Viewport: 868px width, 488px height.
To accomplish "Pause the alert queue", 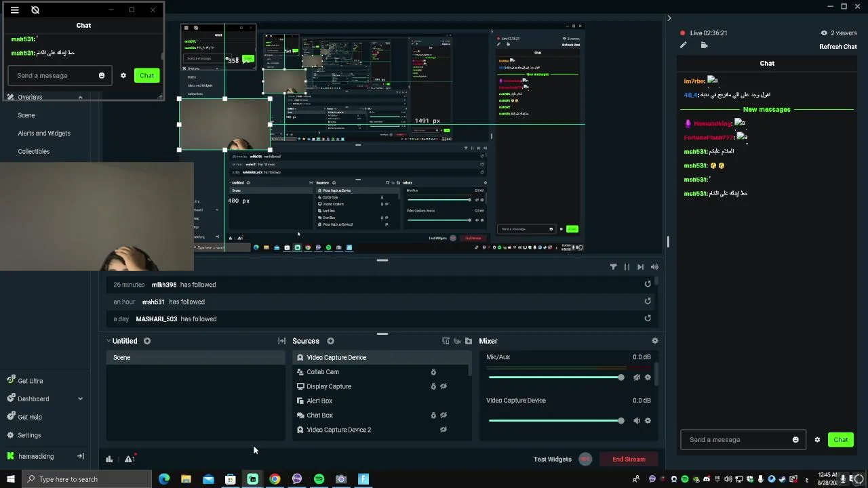I will (x=627, y=267).
